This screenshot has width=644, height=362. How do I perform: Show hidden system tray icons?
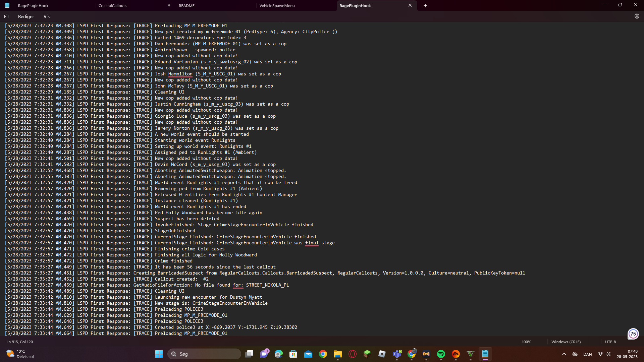coord(564,354)
